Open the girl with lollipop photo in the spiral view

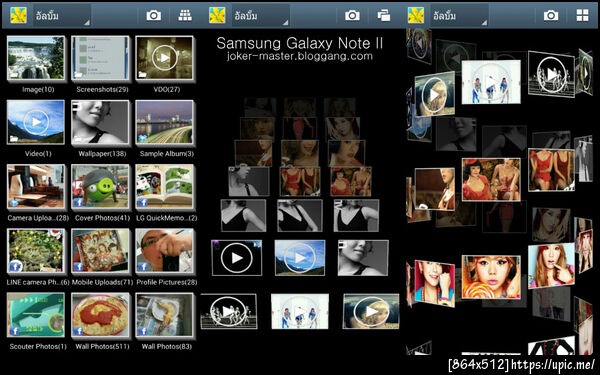(x=491, y=277)
